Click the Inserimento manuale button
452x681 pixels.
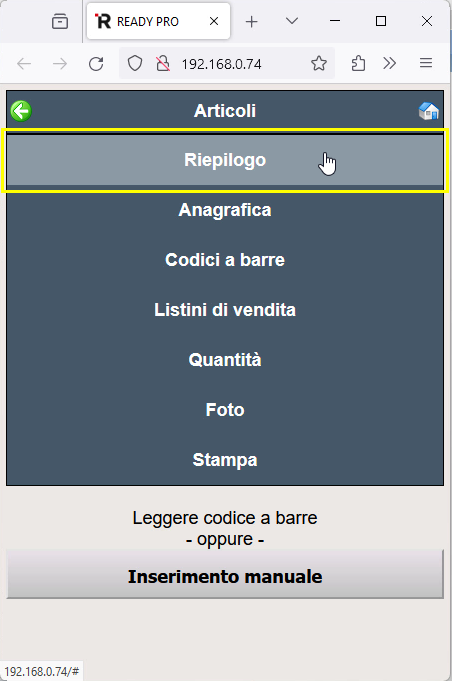point(225,576)
